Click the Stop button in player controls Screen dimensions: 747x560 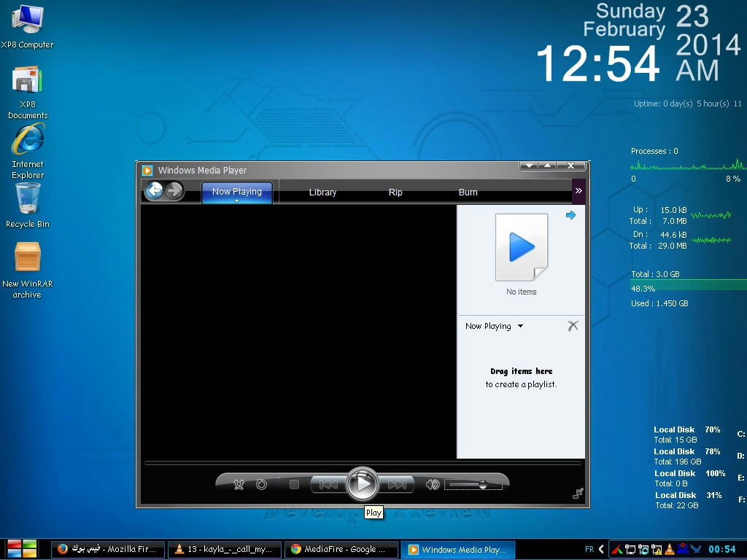(294, 485)
